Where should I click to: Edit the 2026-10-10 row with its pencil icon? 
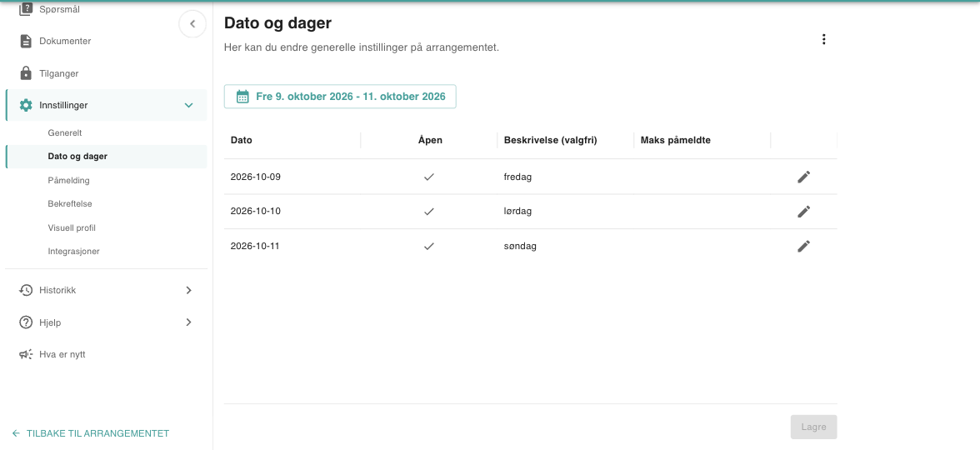point(803,212)
